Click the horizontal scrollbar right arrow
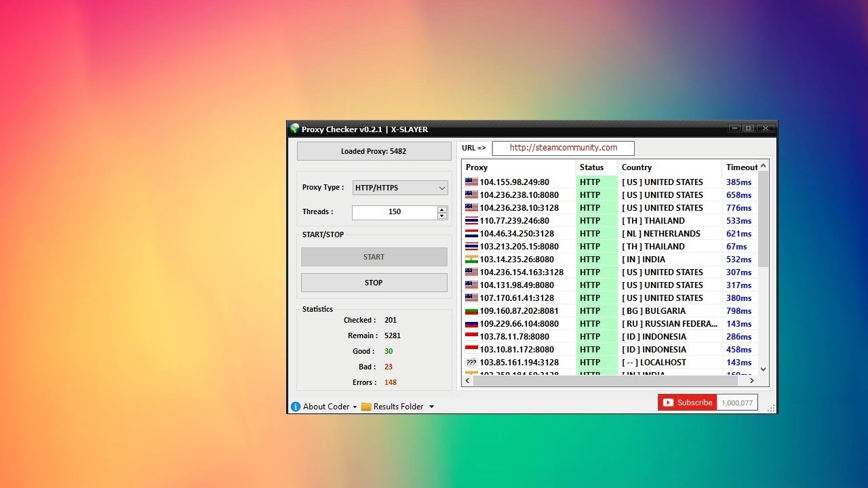This screenshot has height=488, width=868. click(752, 381)
